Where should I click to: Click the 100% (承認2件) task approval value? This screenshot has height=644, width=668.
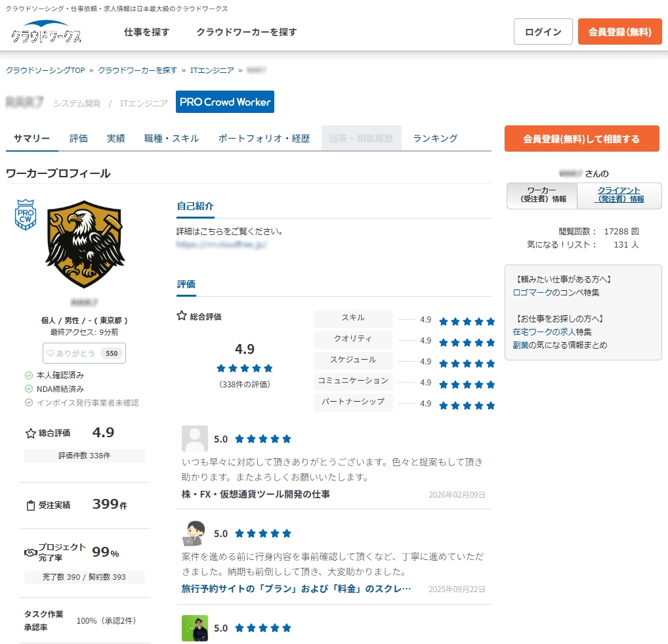106,621
